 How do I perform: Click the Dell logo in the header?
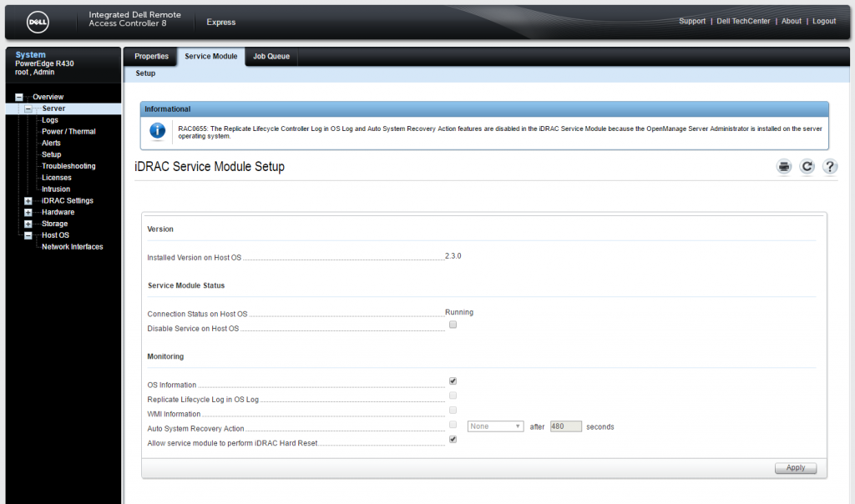click(37, 22)
